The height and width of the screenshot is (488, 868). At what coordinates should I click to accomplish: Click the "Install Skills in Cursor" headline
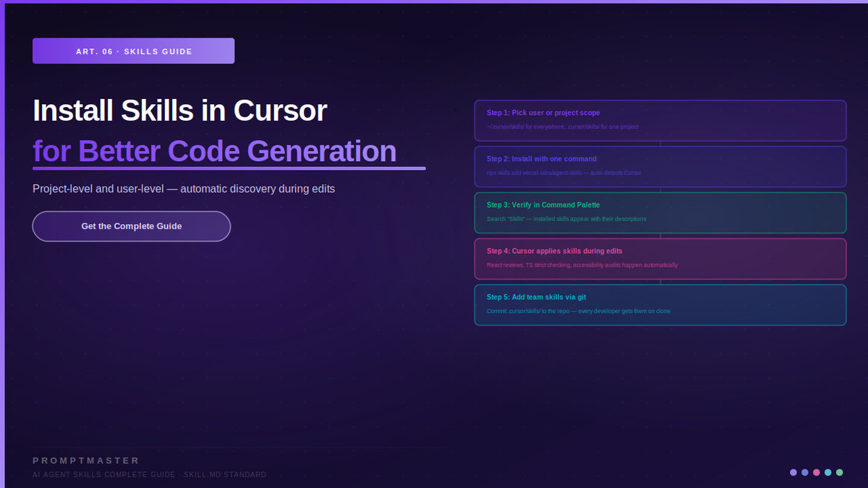click(x=180, y=111)
